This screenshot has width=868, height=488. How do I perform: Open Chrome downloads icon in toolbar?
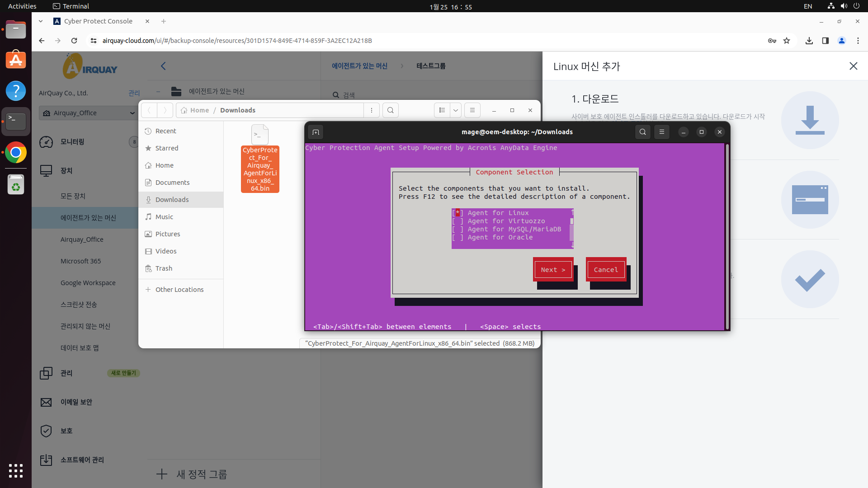(x=809, y=41)
